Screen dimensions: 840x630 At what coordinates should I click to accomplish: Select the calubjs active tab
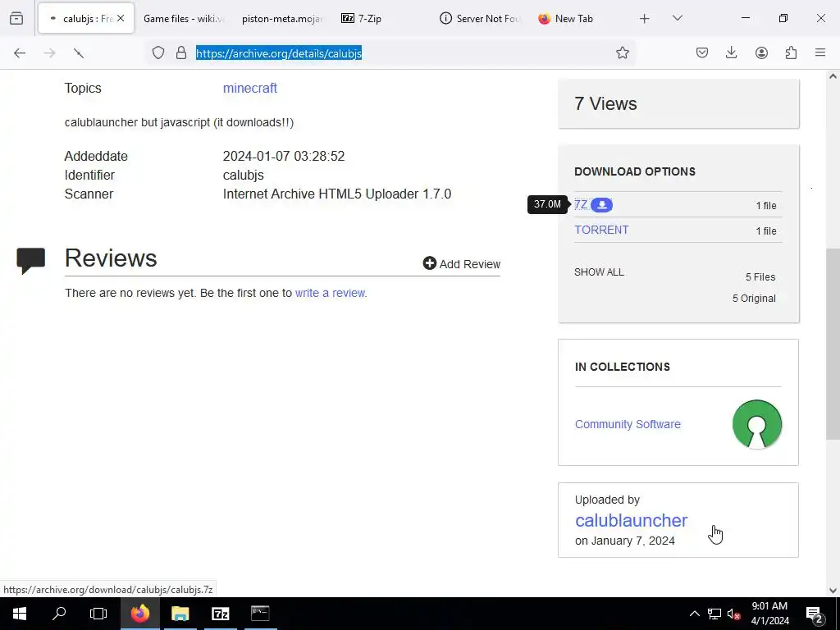(x=85, y=18)
